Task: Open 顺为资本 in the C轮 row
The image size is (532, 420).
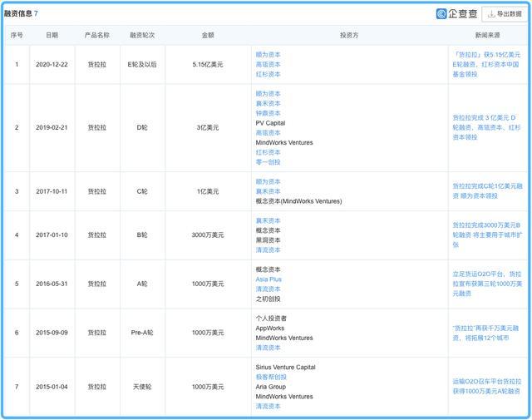Action: [x=268, y=181]
